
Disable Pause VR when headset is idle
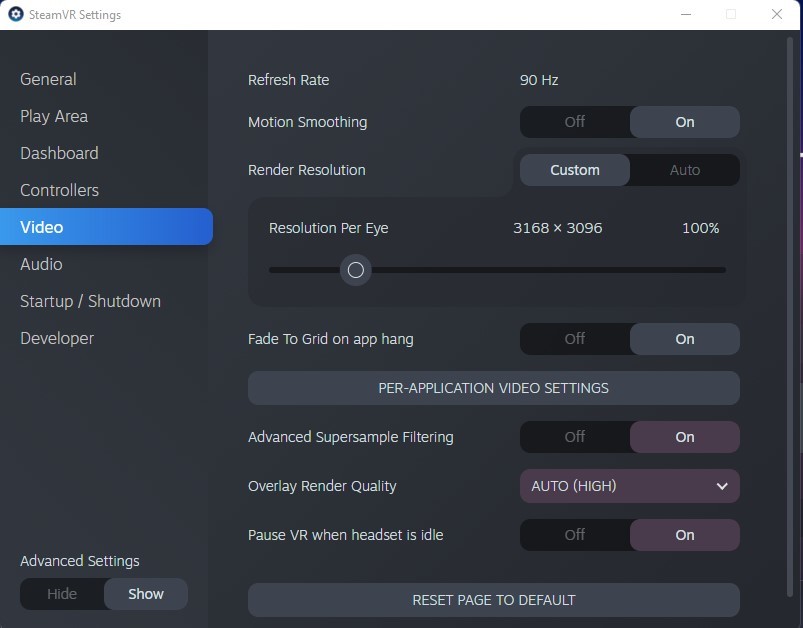pyautogui.click(x=575, y=535)
